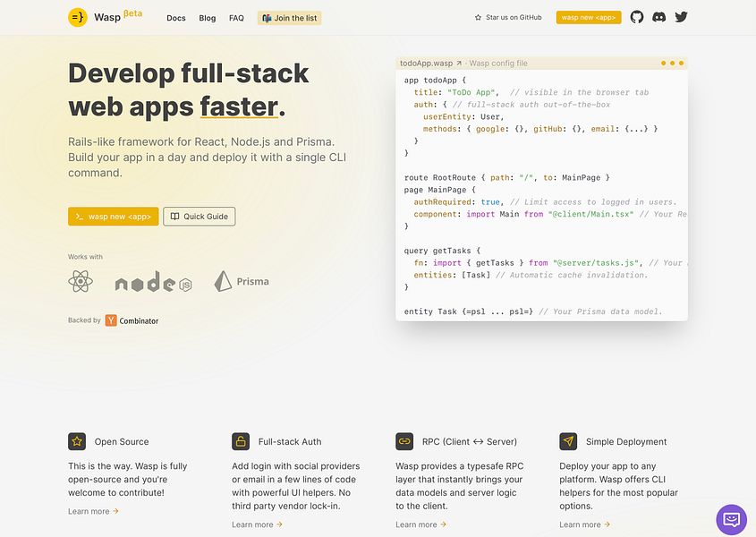
Task: Click the arrow icon next to todoApp.wasp
Action: [459, 64]
